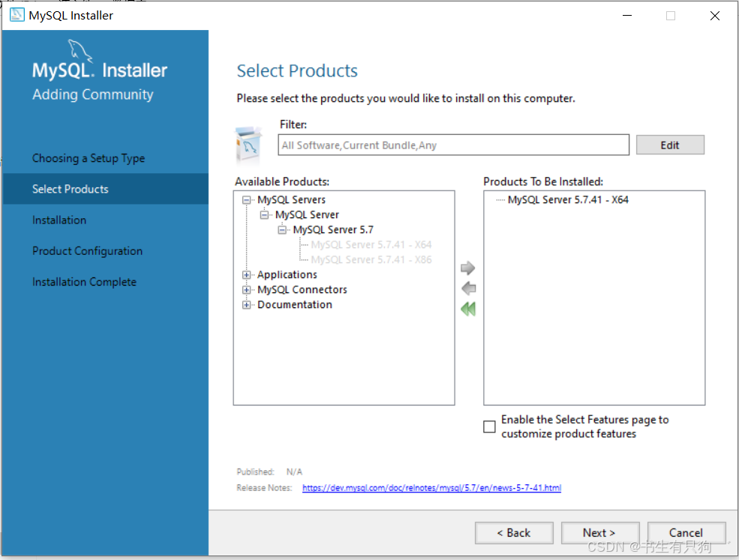Screen dimensions: 739x560
Task: Click the MySQL Installer title bar icon
Action: click(17, 15)
